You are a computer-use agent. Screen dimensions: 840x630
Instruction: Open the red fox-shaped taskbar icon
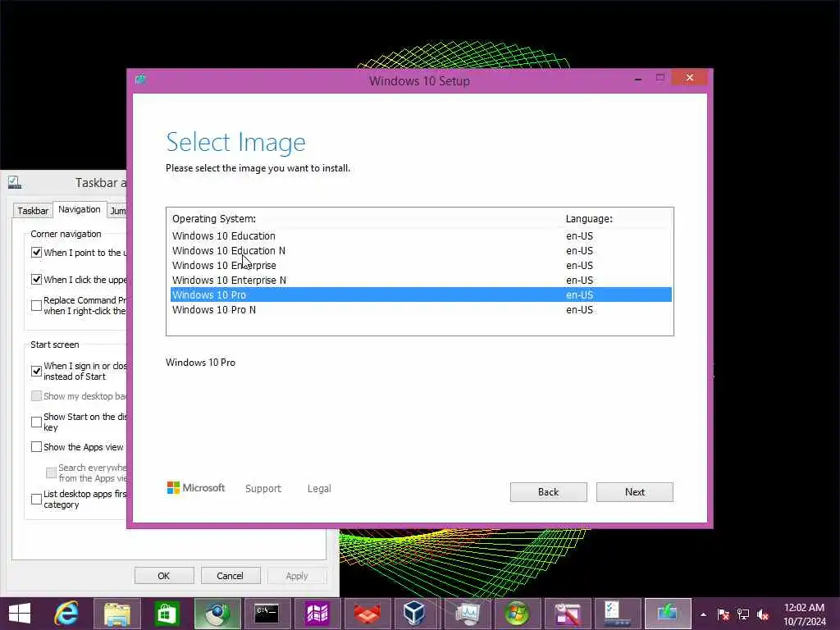(x=367, y=614)
